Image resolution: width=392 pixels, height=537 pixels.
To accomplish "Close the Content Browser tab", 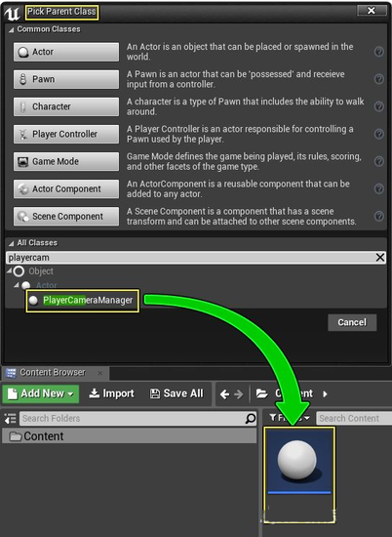I will coord(99,373).
